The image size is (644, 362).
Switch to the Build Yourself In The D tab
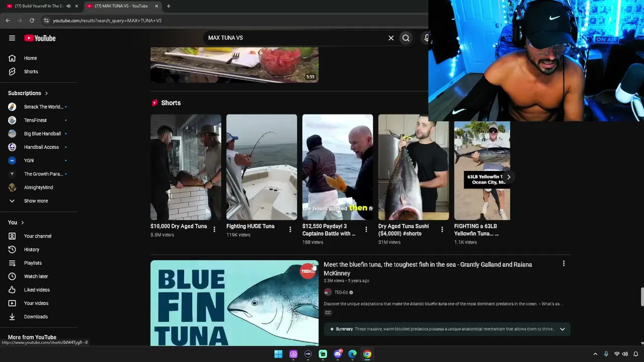39,6
